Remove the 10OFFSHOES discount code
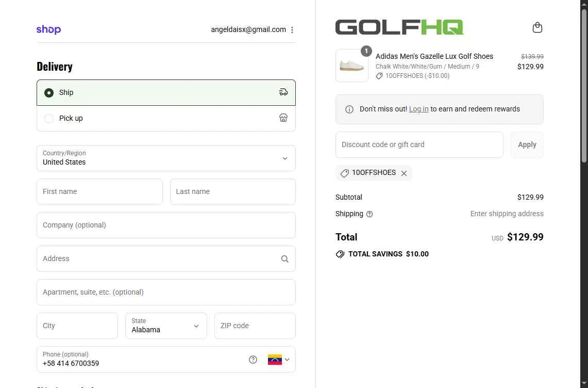Viewport: 588px width, 388px height. pos(404,173)
